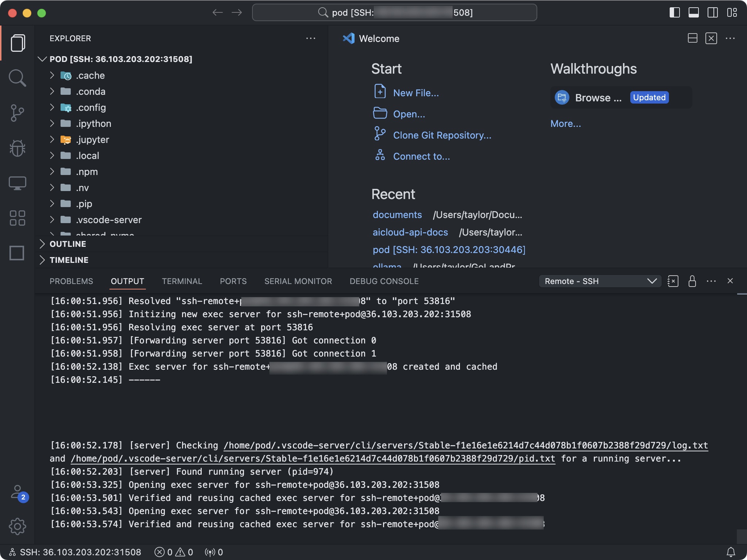
Task: Toggle the primary side bar layout button
Action: 675,12
